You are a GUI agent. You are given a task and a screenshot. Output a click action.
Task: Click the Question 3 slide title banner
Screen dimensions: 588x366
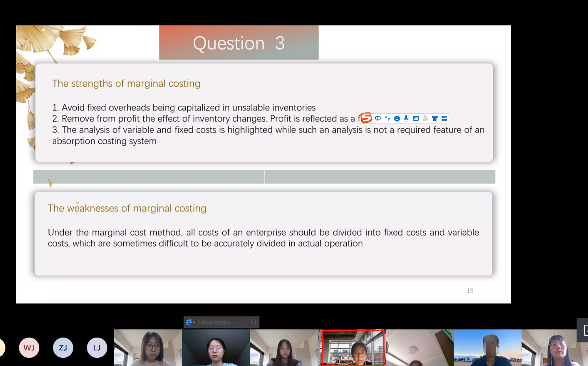[239, 43]
